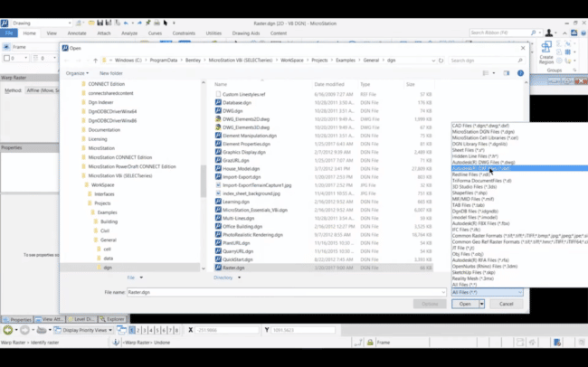The width and height of the screenshot is (588, 367).
Task: Click the Up one level arrow in Open dialog
Action: pos(95,61)
